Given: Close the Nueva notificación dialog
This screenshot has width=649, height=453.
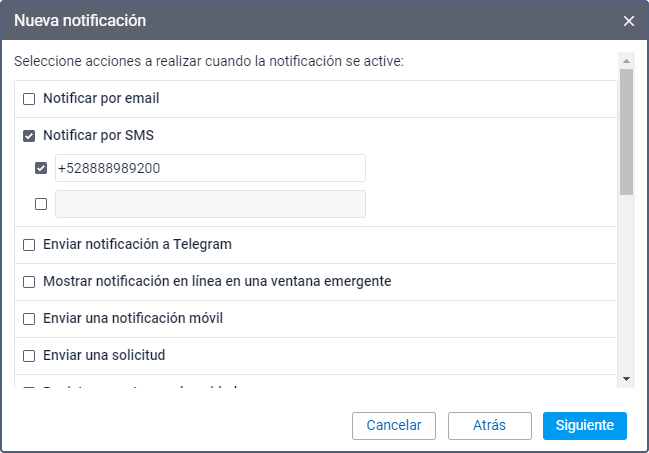Looking at the screenshot, I should coord(628,20).
